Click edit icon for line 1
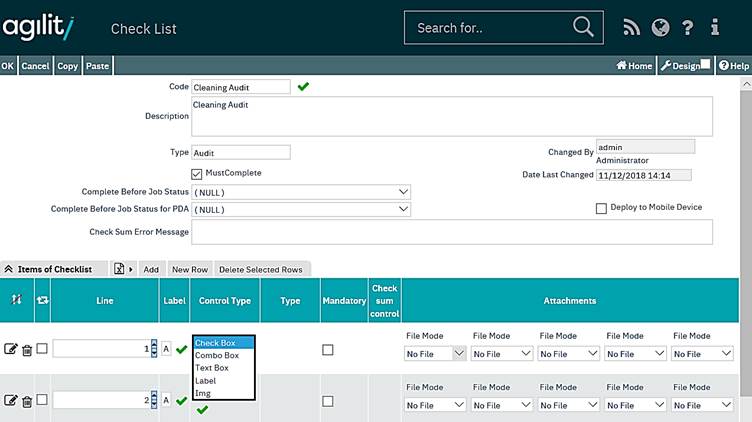 (x=11, y=349)
